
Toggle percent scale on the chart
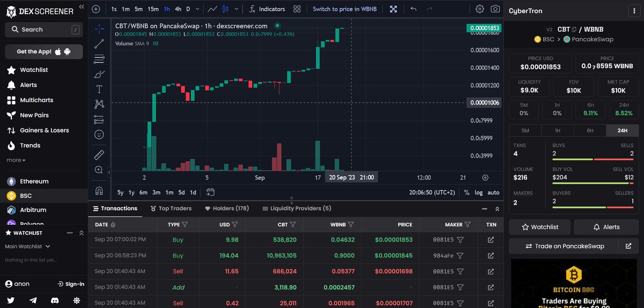click(x=467, y=192)
